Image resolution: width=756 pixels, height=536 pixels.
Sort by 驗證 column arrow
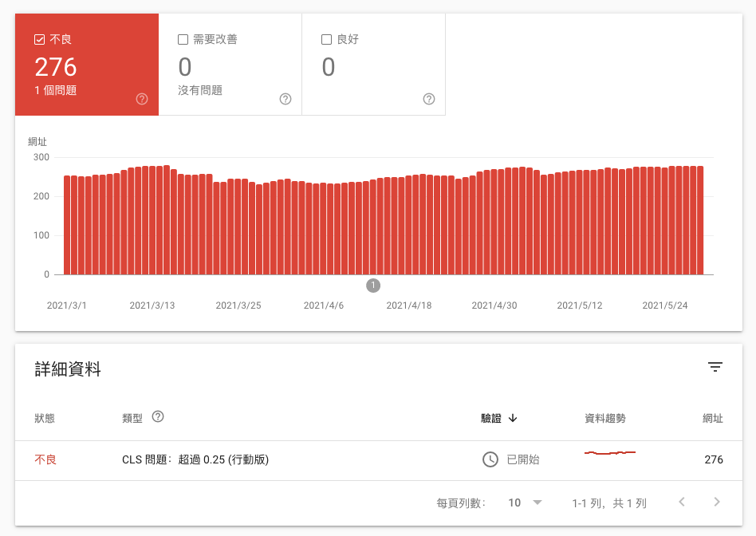click(x=513, y=418)
